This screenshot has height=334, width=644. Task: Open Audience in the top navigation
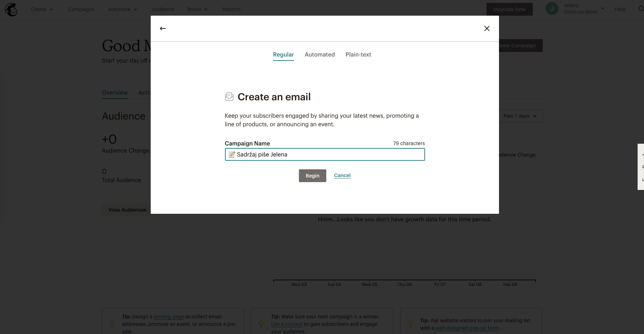click(x=163, y=9)
